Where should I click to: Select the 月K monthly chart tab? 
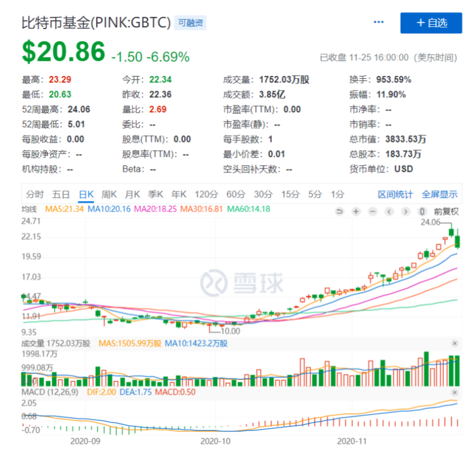[x=132, y=194]
